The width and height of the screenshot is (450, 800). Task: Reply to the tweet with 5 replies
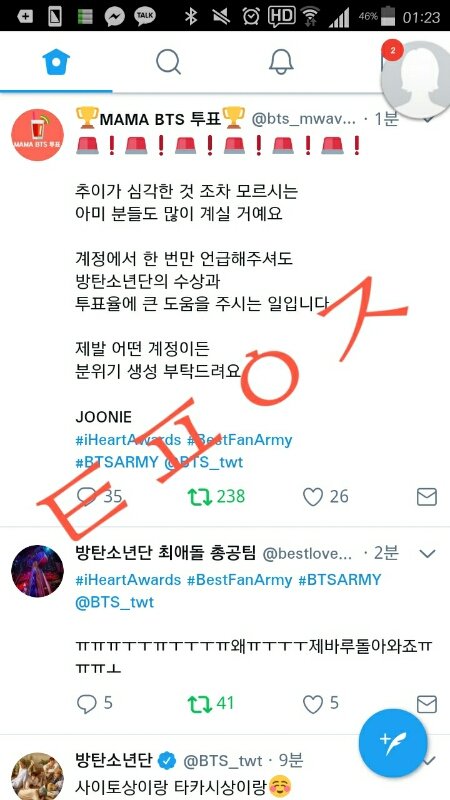[x=87, y=704]
